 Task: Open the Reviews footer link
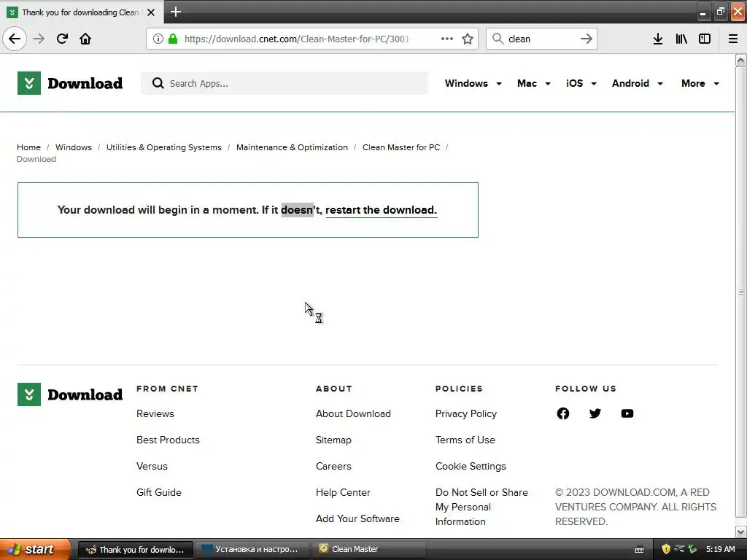point(155,413)
